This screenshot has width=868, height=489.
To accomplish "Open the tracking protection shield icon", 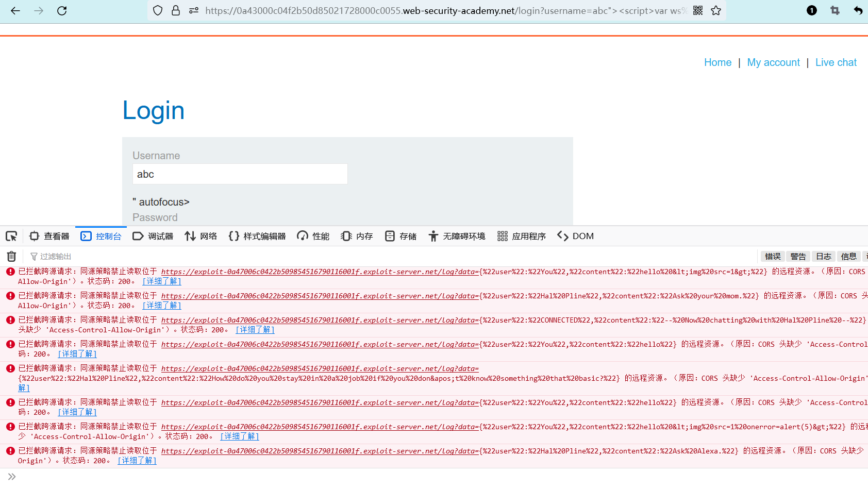I will pyautogui.click(x=158, y=10).
